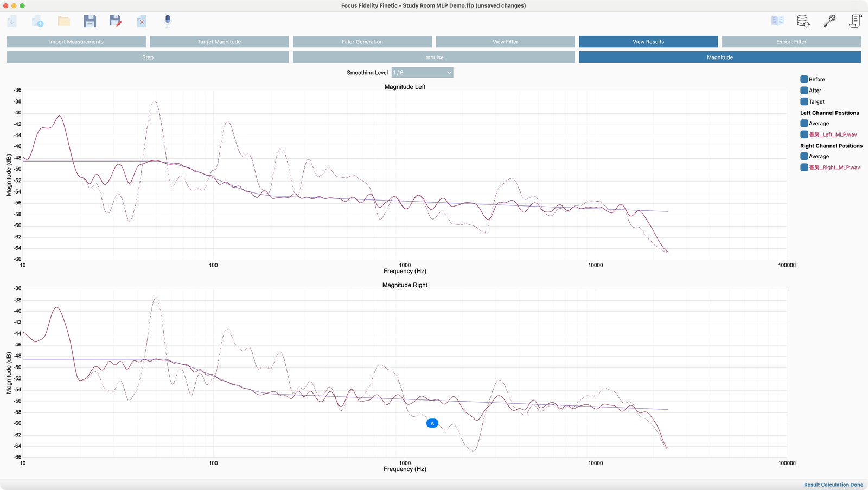Open the Smoothing Level dropdown

[x=422, y=73]
